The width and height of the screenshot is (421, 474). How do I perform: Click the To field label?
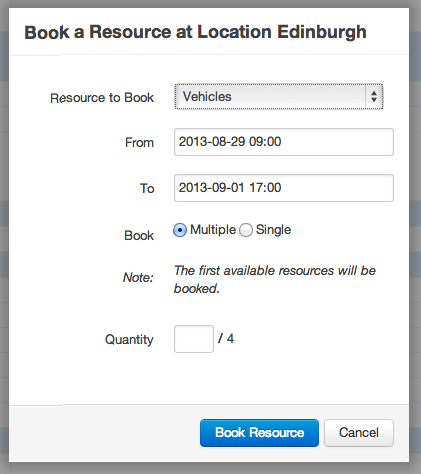(x=147, y=189)
